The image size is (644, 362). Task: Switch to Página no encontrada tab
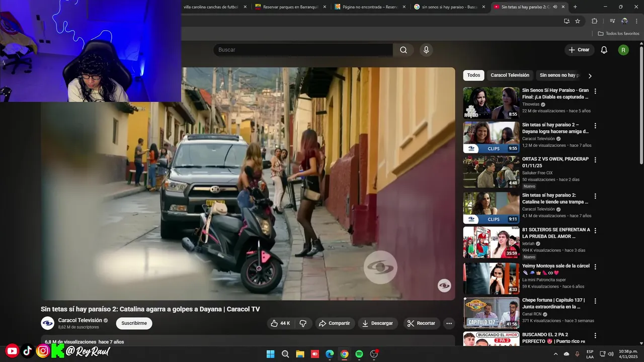click(x=370, y=7)
